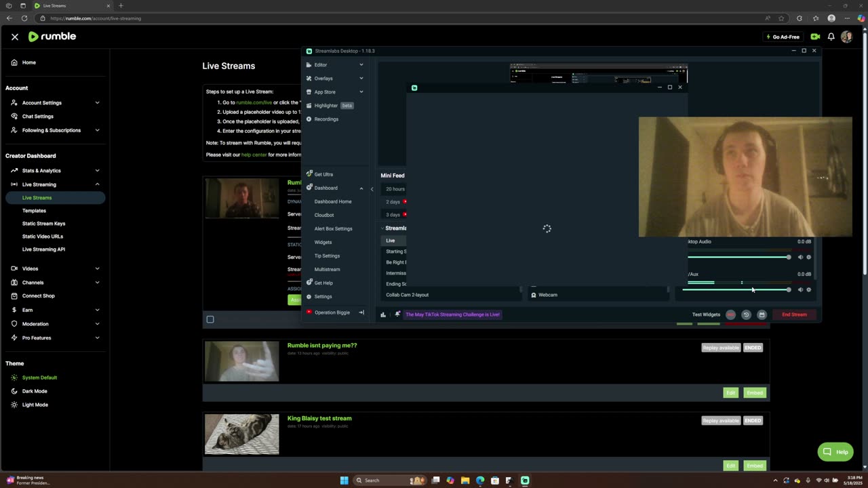Click the TikTok Streaming Challenge banner
Screen dimensions: 868x488
pos(452,314)
